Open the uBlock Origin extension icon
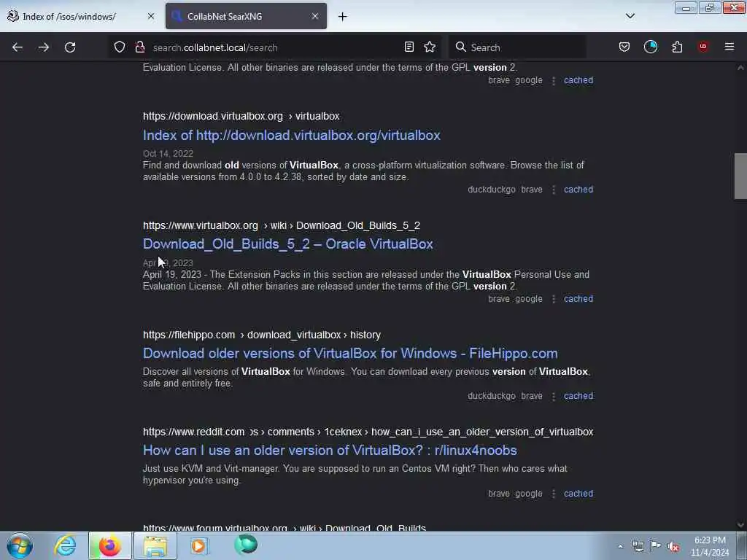 point(703,47)
